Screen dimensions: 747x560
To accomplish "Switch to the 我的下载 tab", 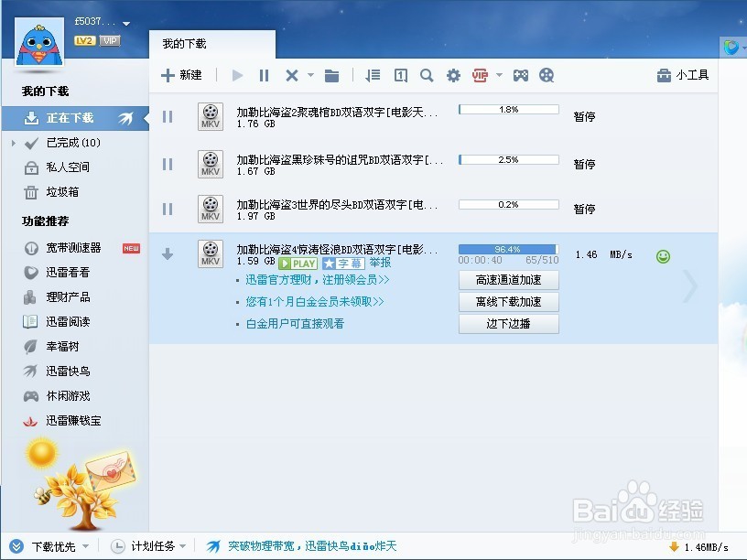I will point(212,44).
